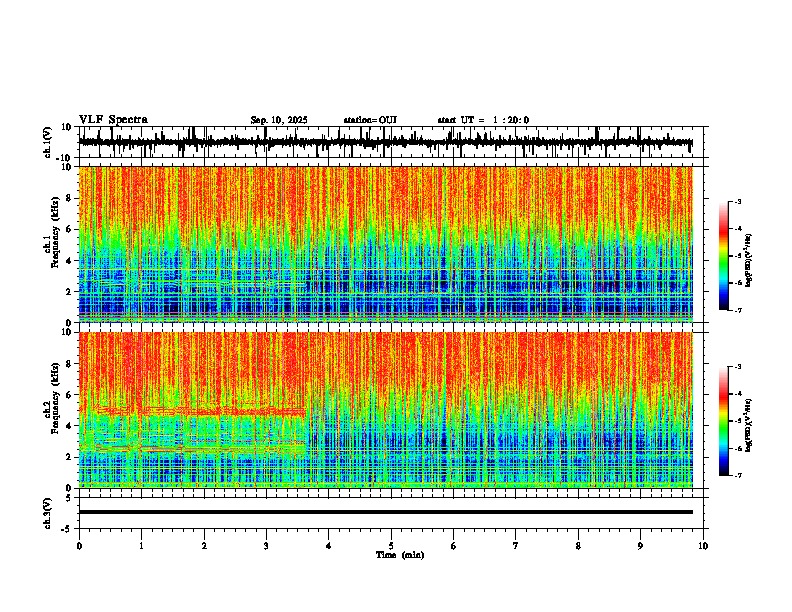This screenshot has height=612, width=792.
Task: Click the "-7" label below ch.2 colorbar
Action: tap(737, 475)
